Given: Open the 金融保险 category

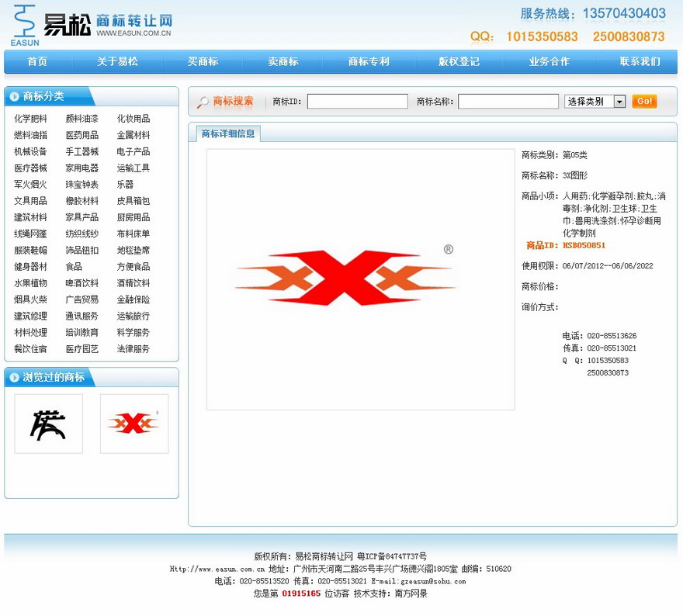Looking at the screenshot, I should point(133,299).
